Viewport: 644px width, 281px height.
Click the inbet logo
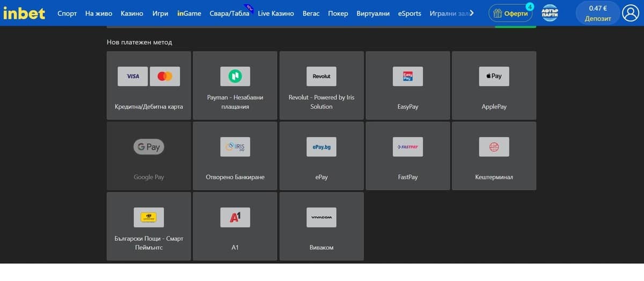click(24, 13)
